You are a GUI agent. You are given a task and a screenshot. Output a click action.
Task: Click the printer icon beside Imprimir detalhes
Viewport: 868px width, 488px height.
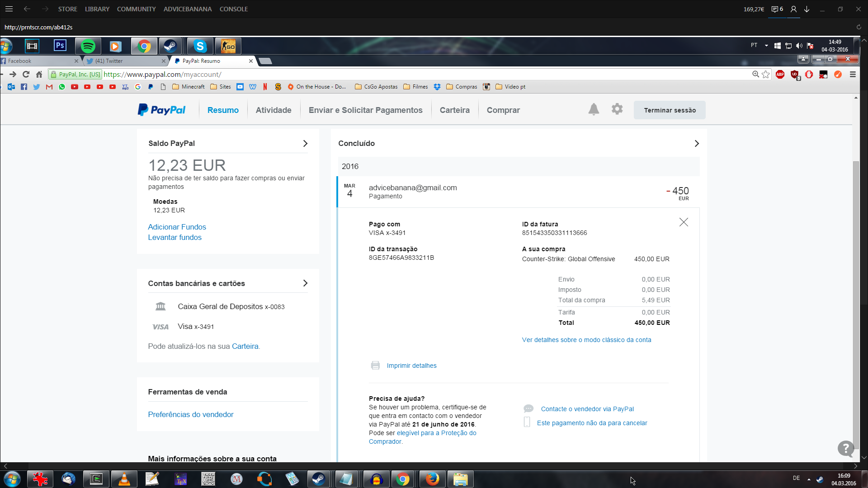[x=375, y=366]
